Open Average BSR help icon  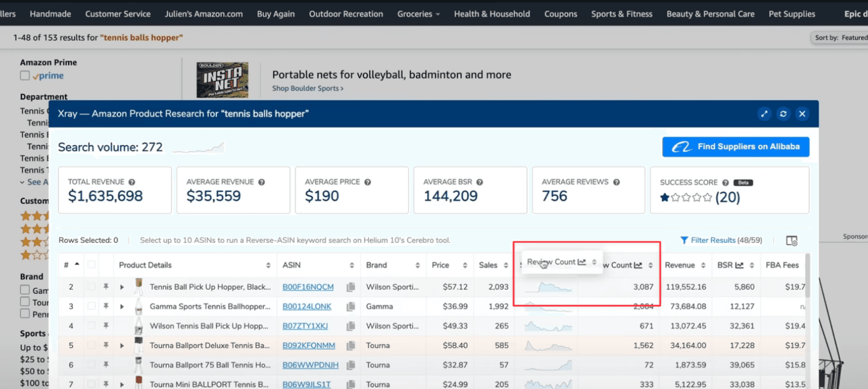(x=479, y=182)
